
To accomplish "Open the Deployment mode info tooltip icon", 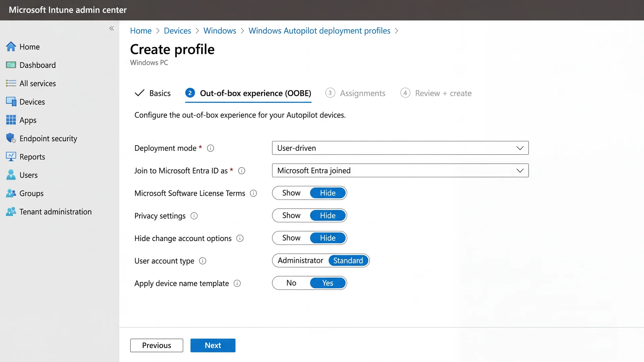I will (x=210, y=148).
